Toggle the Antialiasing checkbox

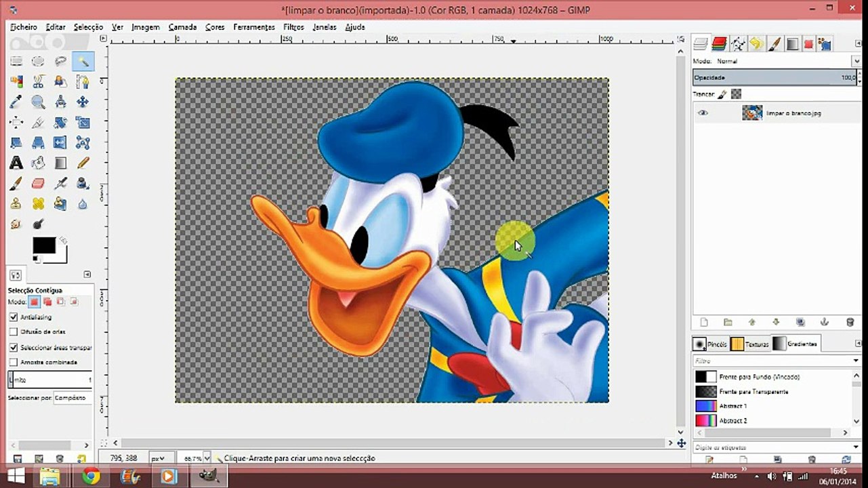click(x=14, y=317)
